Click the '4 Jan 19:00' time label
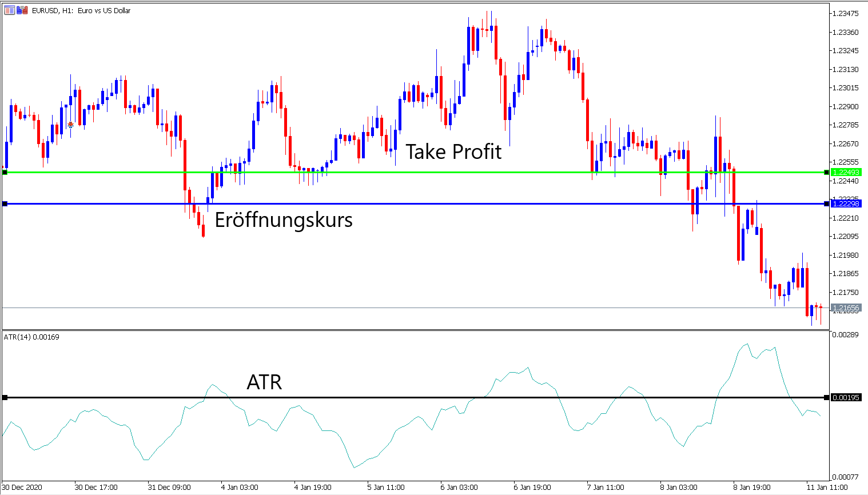This screenshot has width=868, height=495. (x=313, y=488)
